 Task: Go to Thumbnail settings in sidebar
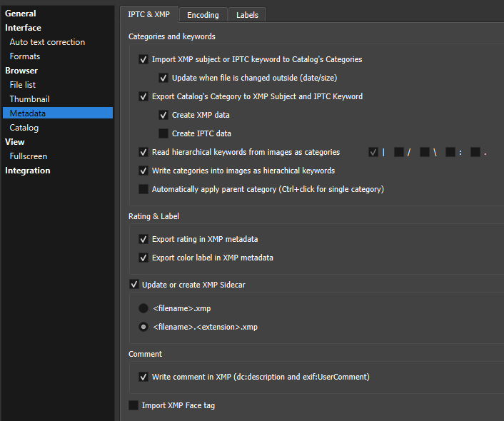[29, 99]
